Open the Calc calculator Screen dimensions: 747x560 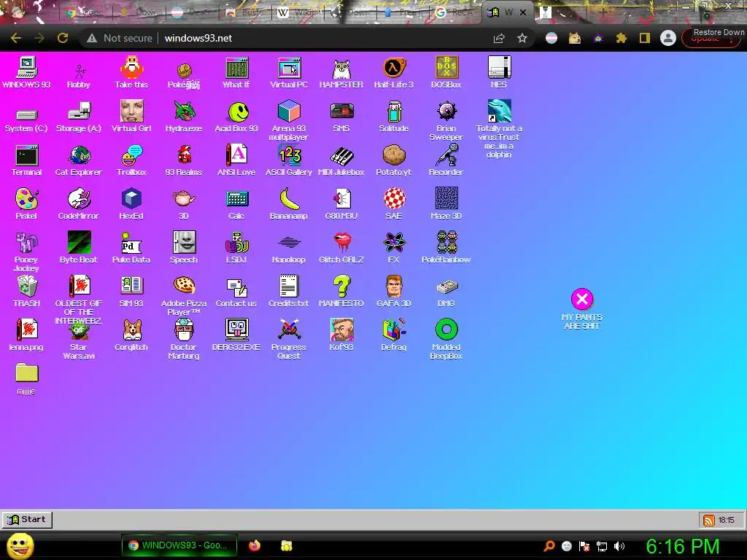click(x=236, y=199)
